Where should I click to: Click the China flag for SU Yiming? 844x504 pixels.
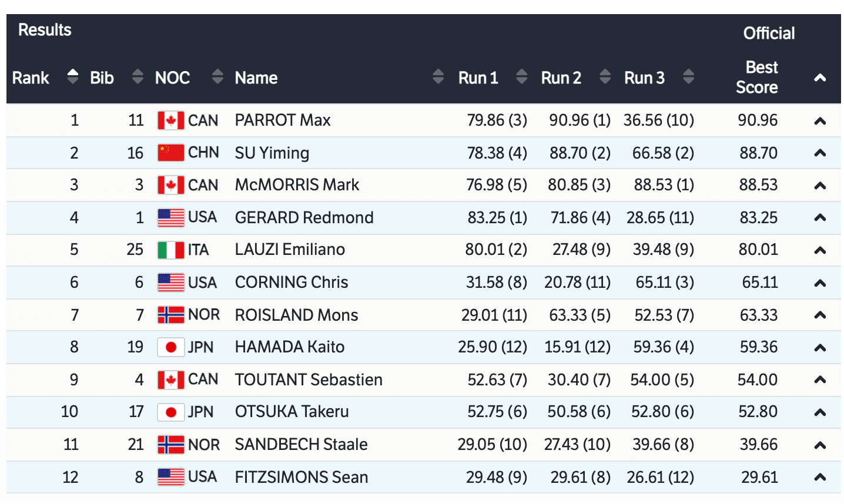point(170,153)
